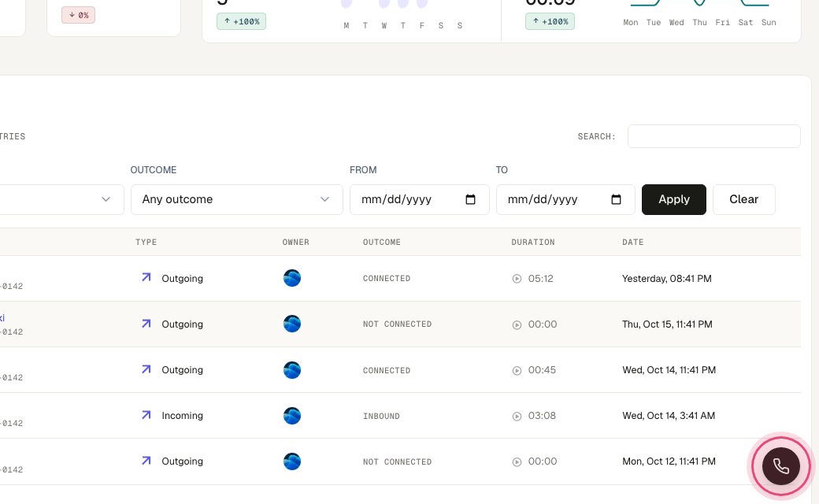Viewport: 819px width, 504px height.
Task: Click the date Yesterday, 08:41 PM
Action: pos(666,278)
